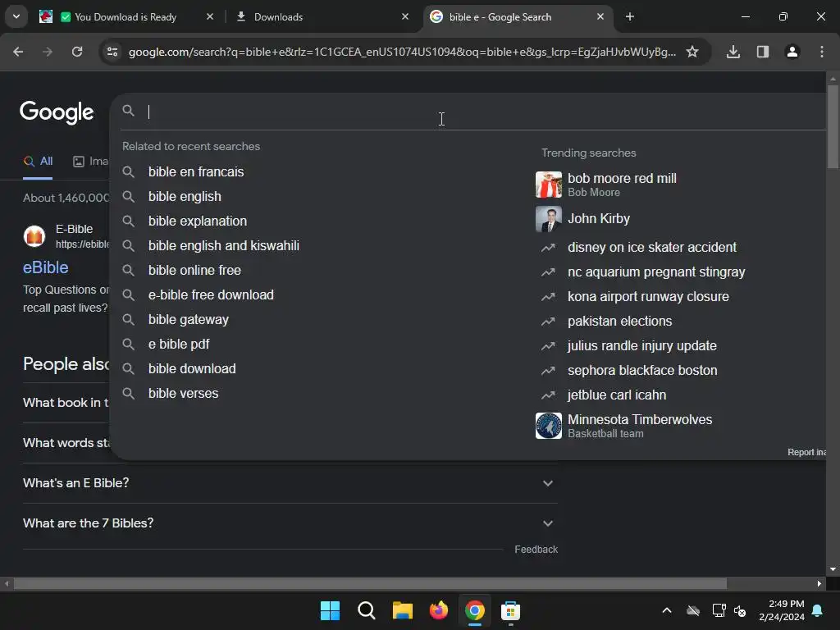Open Chrome three-dot menu
Image resolution: width=840 pixels, height=630 pixels.
coord(822,52)
